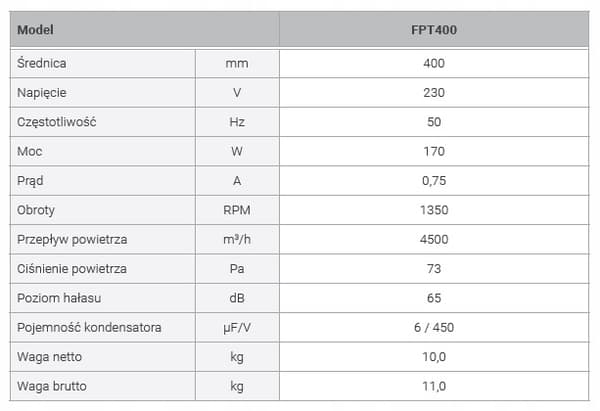Select the 11,0 gross weight value

434,386
